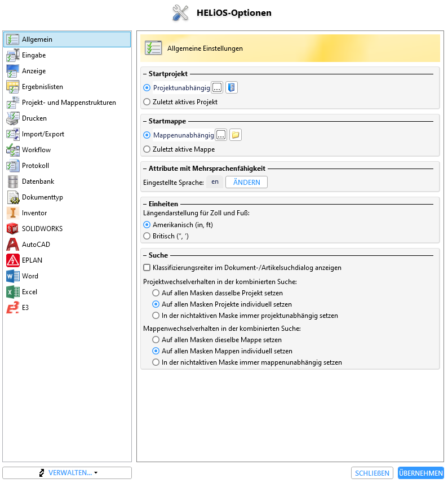Click the Längendarstellung für Zoll und Fuß label
This screenshot has height=483, width=448.
tap(197, 213)
